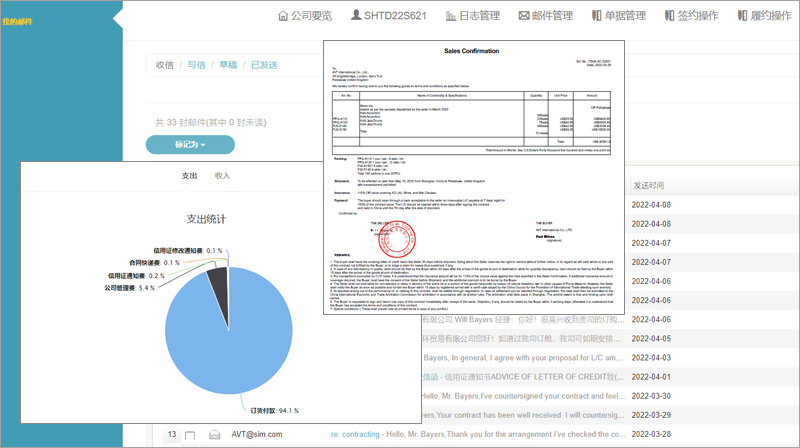Open the 已发送 sent mail folder
The width and height of the screenshot is (800, 448).
[264, 65]
